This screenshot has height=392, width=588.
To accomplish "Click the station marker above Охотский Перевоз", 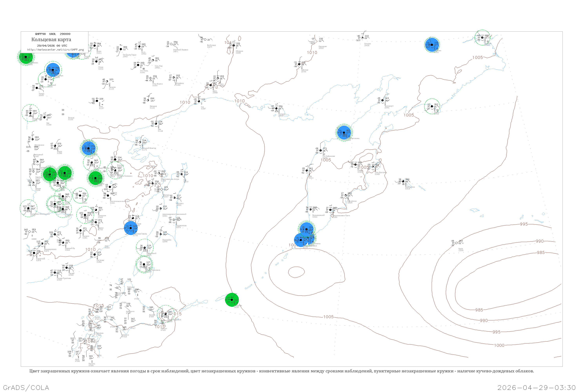I will [x=171, y=44].
